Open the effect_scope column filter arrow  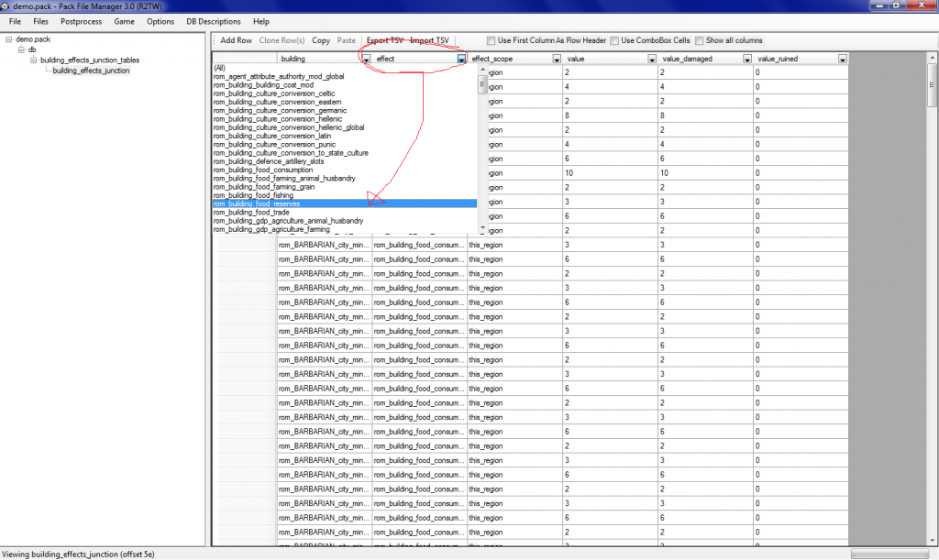pos(557,59)
